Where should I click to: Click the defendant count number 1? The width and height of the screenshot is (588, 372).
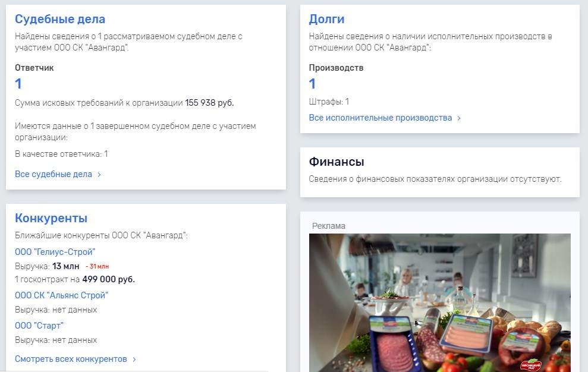pyautogui.click(x=18, y=84)
